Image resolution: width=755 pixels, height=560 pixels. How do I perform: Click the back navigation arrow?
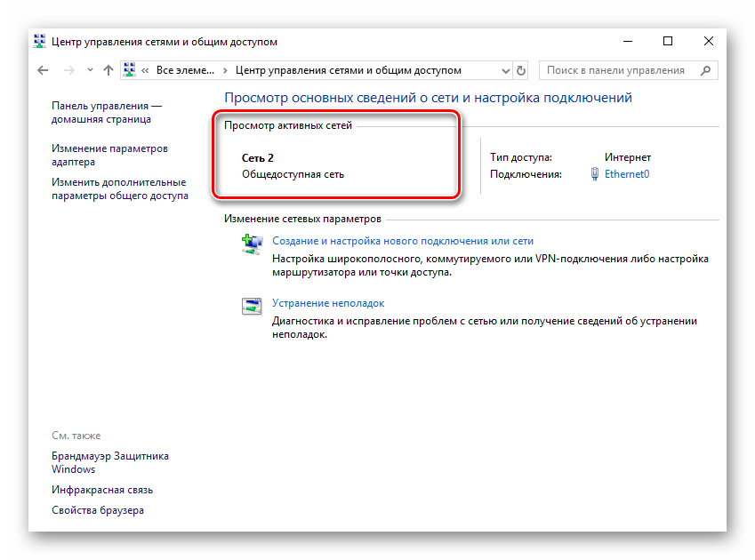(x=43, y=70)
